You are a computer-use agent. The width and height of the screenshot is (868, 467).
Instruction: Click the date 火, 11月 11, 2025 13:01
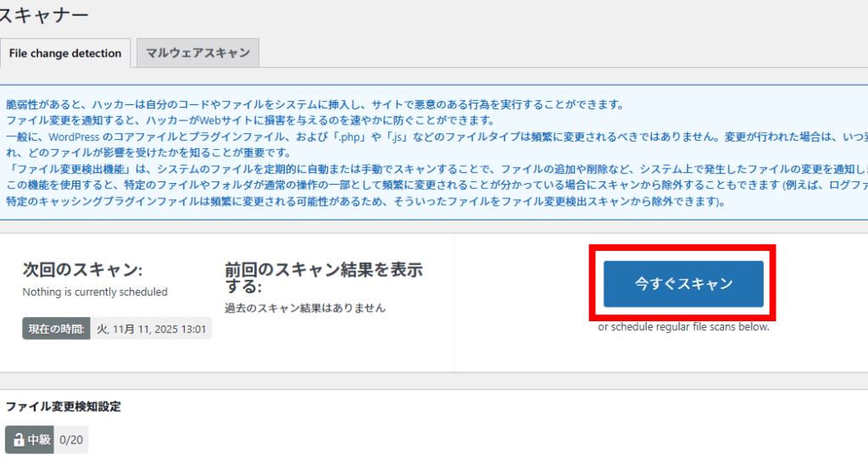coord(151,328)
